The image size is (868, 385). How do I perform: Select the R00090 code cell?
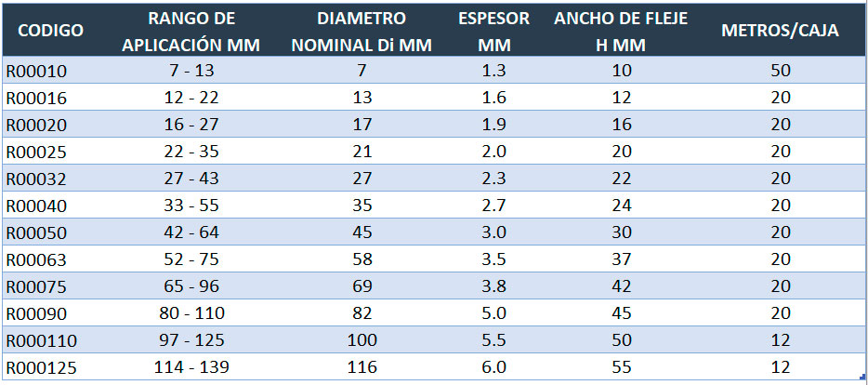coord(36,313)
